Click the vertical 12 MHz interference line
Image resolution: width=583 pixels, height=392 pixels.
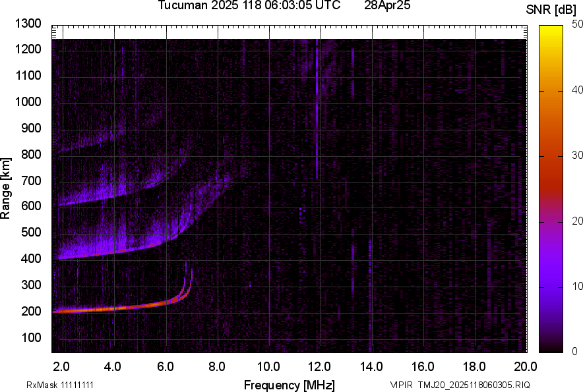click(x=317, y=109)
